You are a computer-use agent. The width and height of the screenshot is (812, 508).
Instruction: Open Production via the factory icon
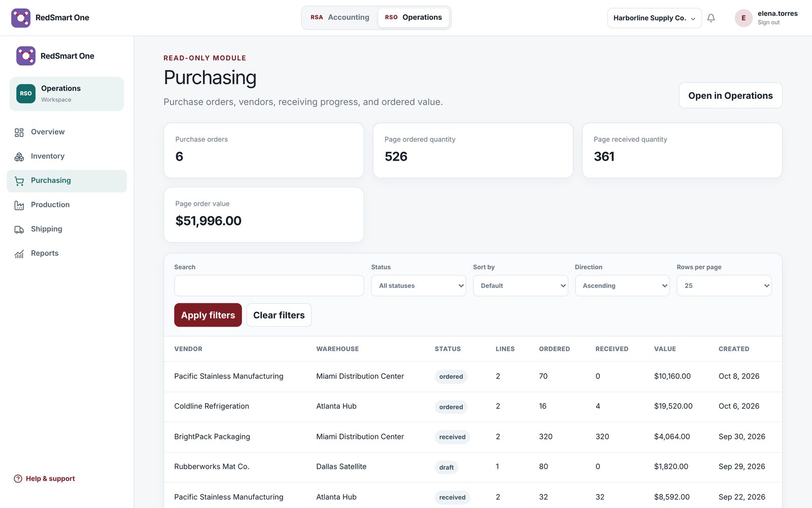coord(19,205)
